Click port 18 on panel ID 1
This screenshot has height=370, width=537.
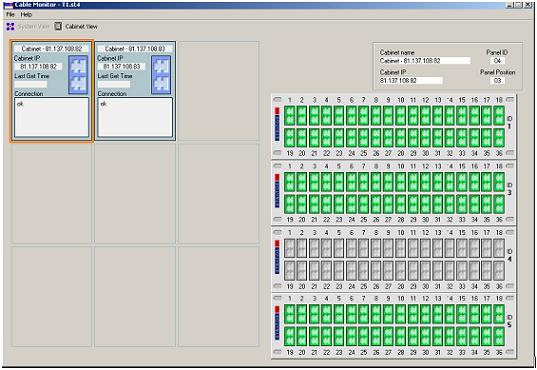(499, 115)
